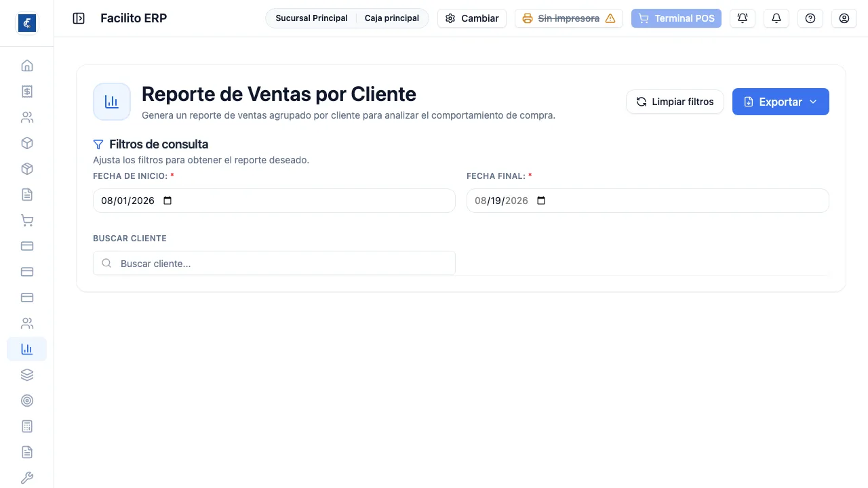
Task: Expand the Exportar dropdown button
Action: click(781, 102)
